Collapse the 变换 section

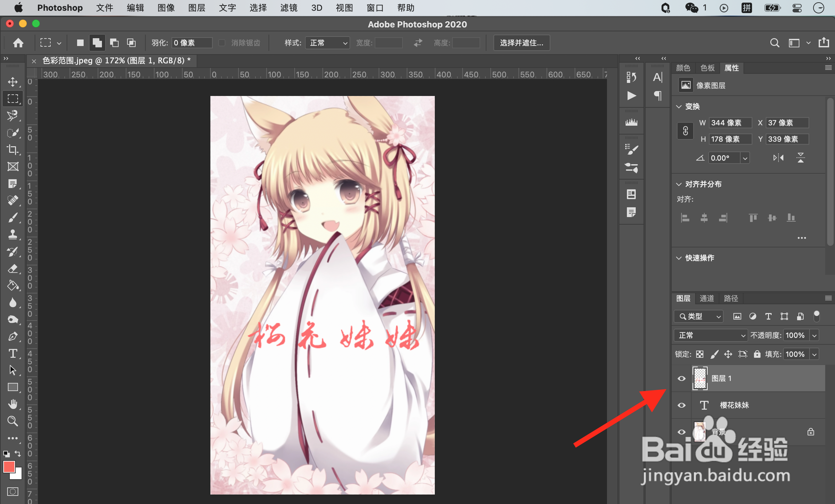[679, 106]
